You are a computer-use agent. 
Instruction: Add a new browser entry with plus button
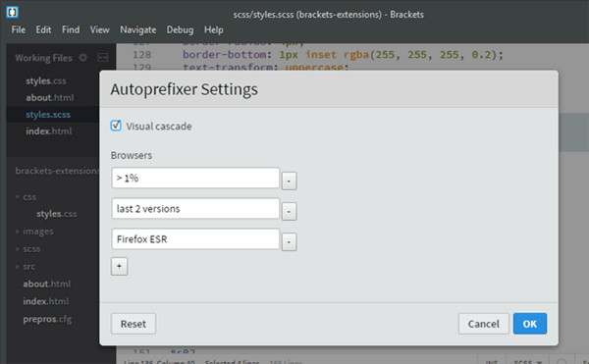tap(119, 266)
